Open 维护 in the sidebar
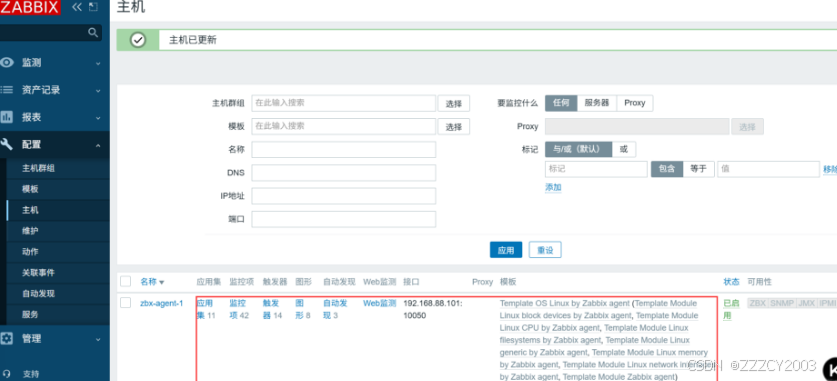Screen dimensions: 837x381 pyautogui.click(x=30, y=231)
